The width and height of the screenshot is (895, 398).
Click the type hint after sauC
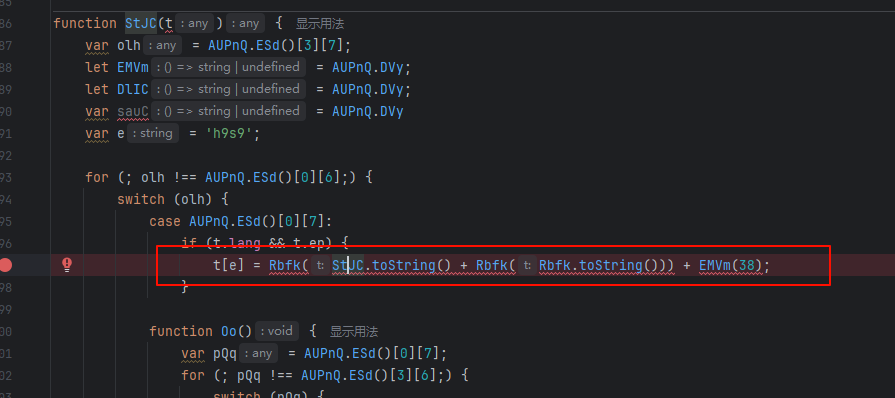coord(228,111)
